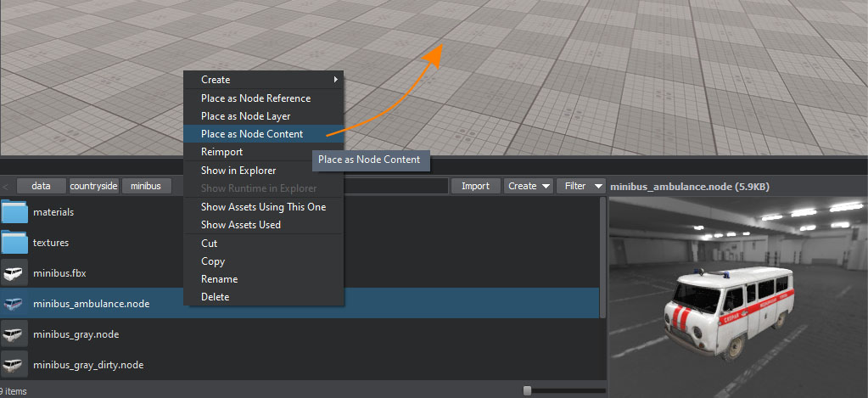Click Reimport in the context menu

[221, 152]
